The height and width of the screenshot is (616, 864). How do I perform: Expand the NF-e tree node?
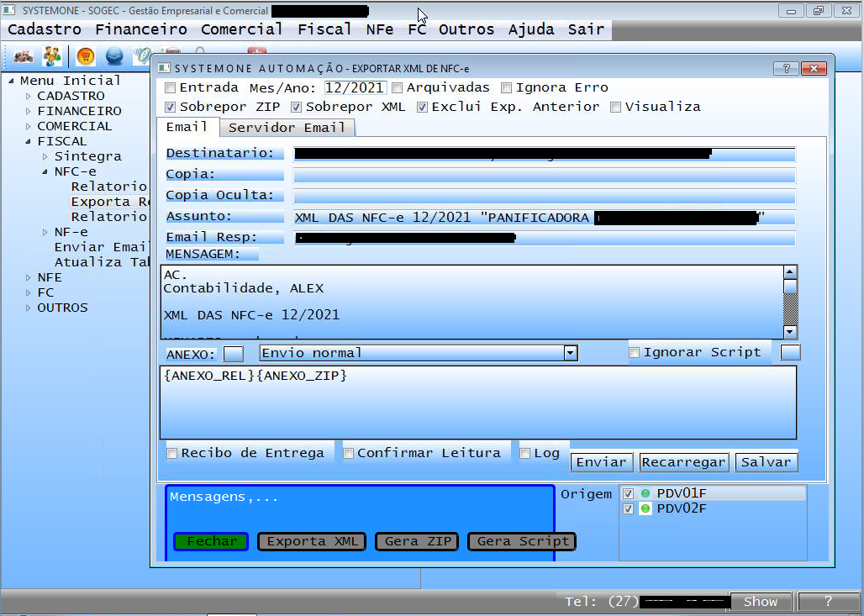point(45,233)
